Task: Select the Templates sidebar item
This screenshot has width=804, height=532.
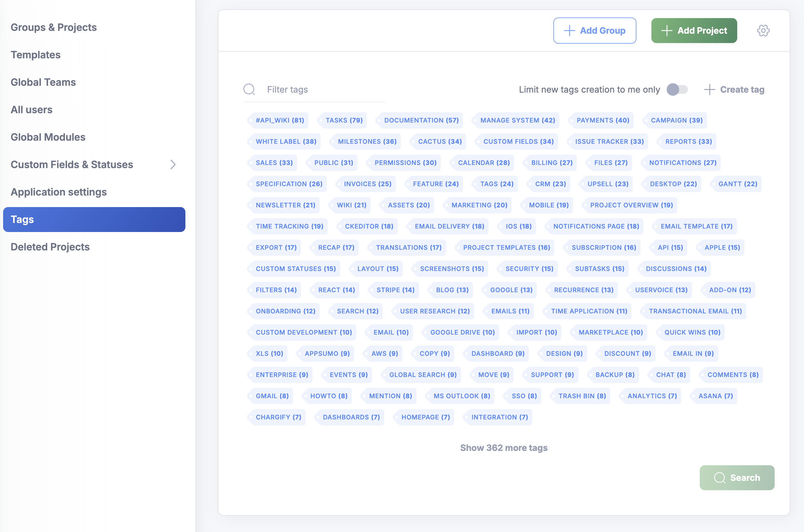Action: pos(35,55)
